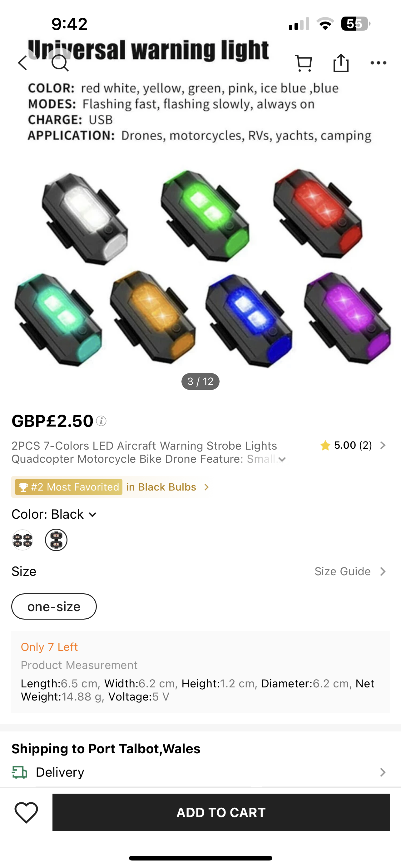
Task: Choose the one-size option
Action: pyautogui.click(x=54, y=606)
